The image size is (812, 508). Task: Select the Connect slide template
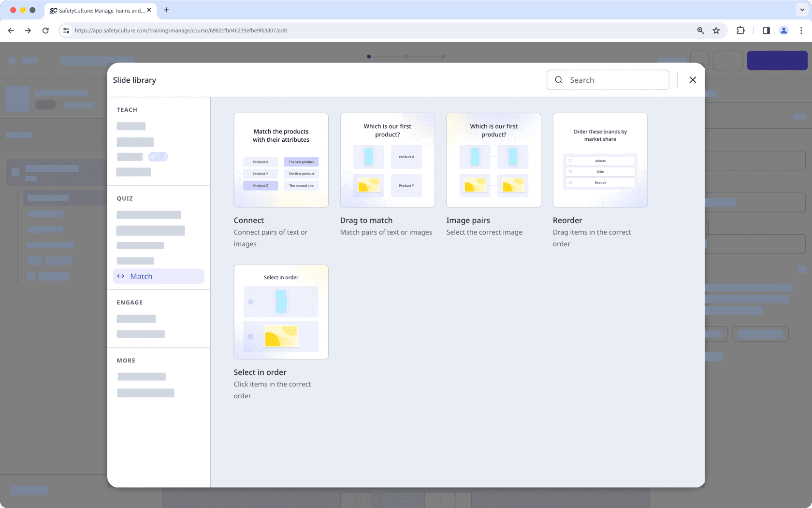pos(281,160)
